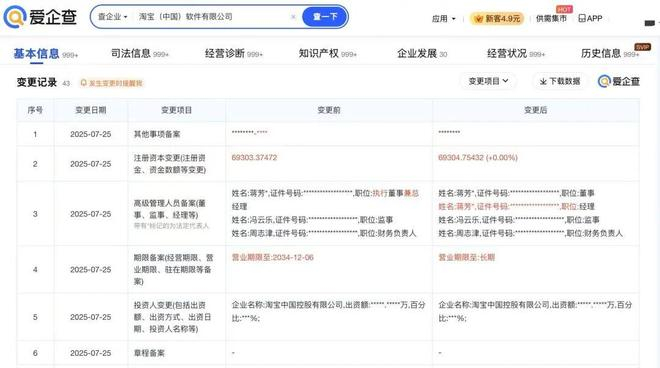Click the 经营状况 tab

516,53
